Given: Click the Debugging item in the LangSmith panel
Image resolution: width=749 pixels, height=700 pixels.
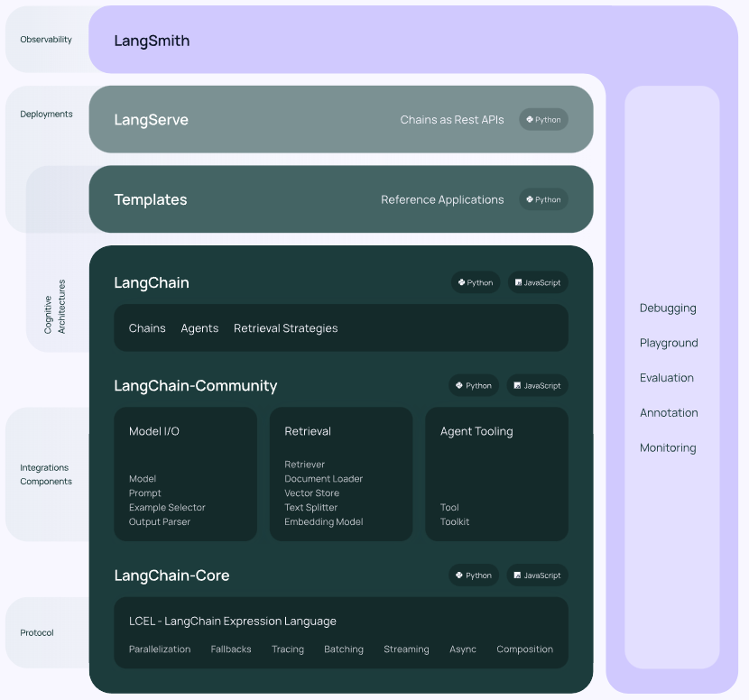Looking at the screenshot, I should pyautogui.click(x=668, y=309).
